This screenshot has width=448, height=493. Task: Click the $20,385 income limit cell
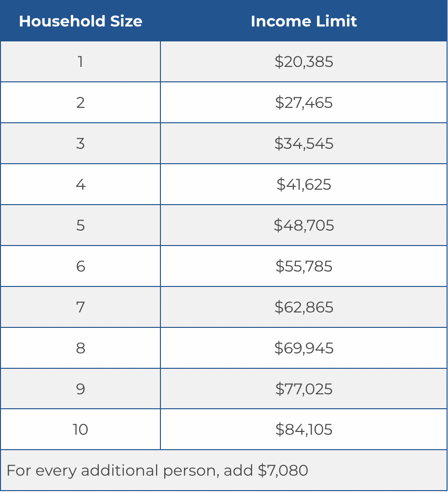click(x=304, y=62)
